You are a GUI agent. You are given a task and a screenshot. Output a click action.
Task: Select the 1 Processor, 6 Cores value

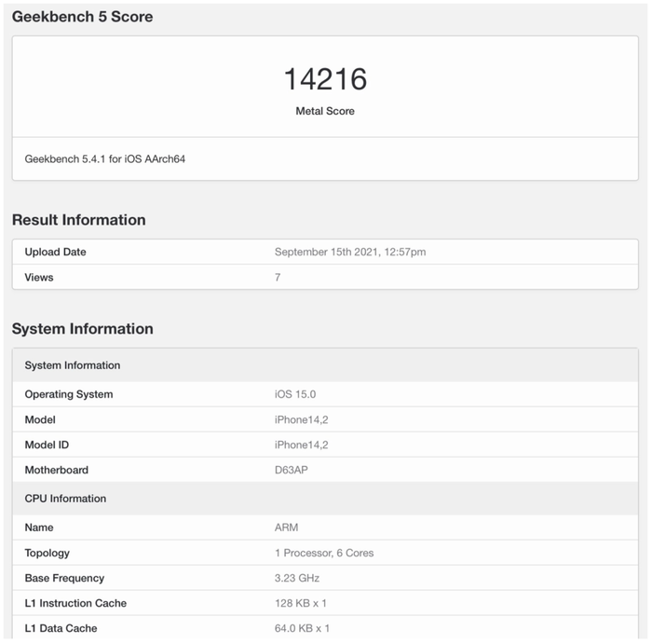(x=324, y=553)
